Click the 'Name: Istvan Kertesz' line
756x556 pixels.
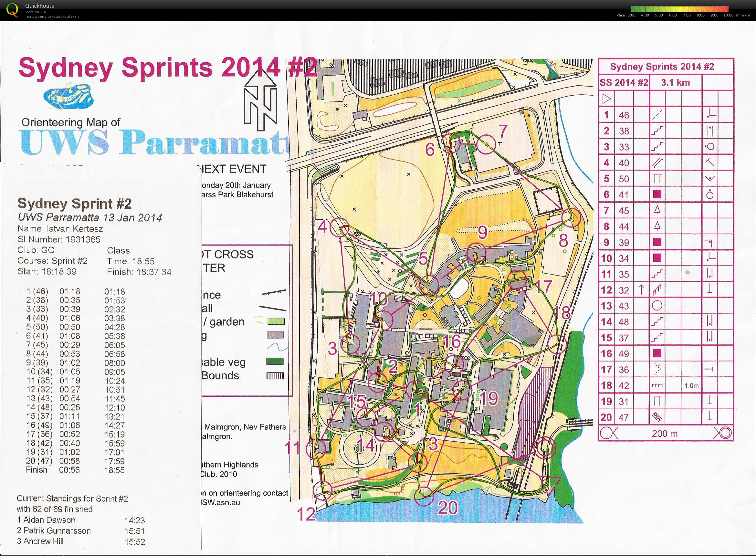point(60,229)
